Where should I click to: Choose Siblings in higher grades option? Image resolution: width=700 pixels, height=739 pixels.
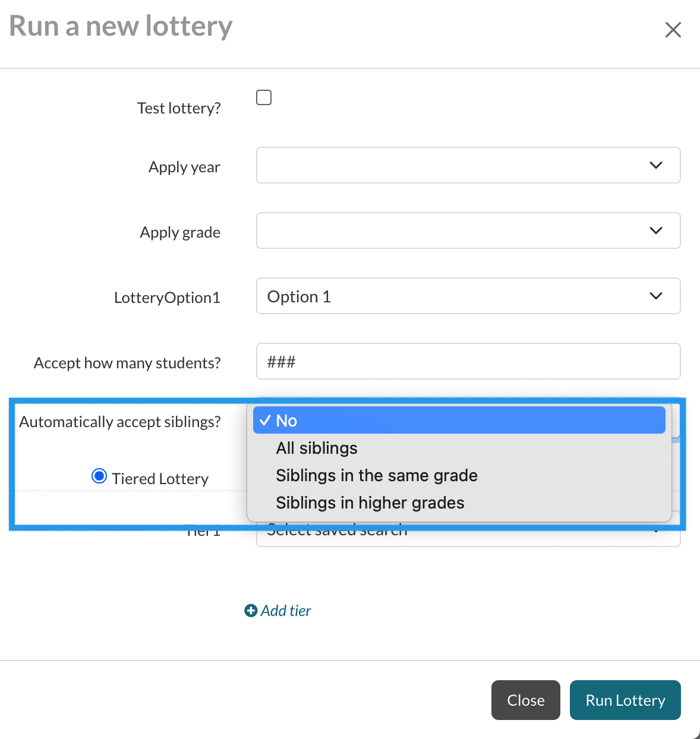370,503
